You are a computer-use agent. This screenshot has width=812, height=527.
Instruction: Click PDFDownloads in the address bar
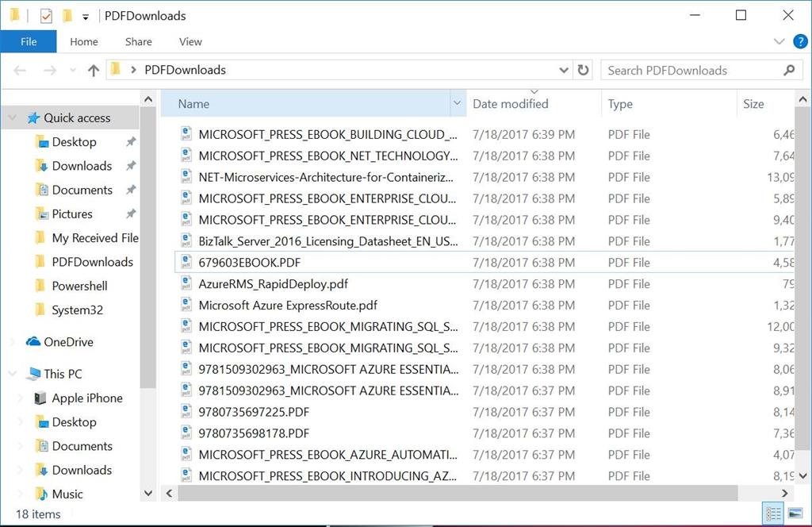pos(185,70)
